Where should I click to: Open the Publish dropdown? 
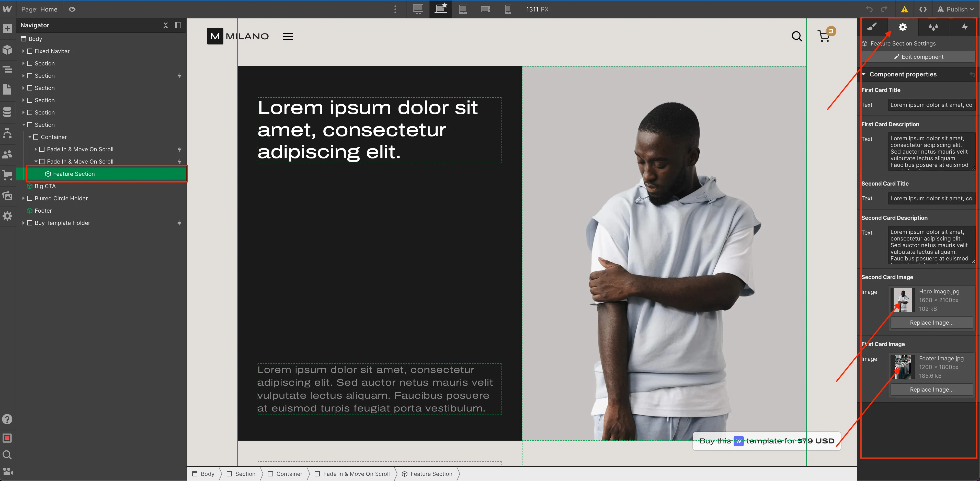(x=956, y=9)
